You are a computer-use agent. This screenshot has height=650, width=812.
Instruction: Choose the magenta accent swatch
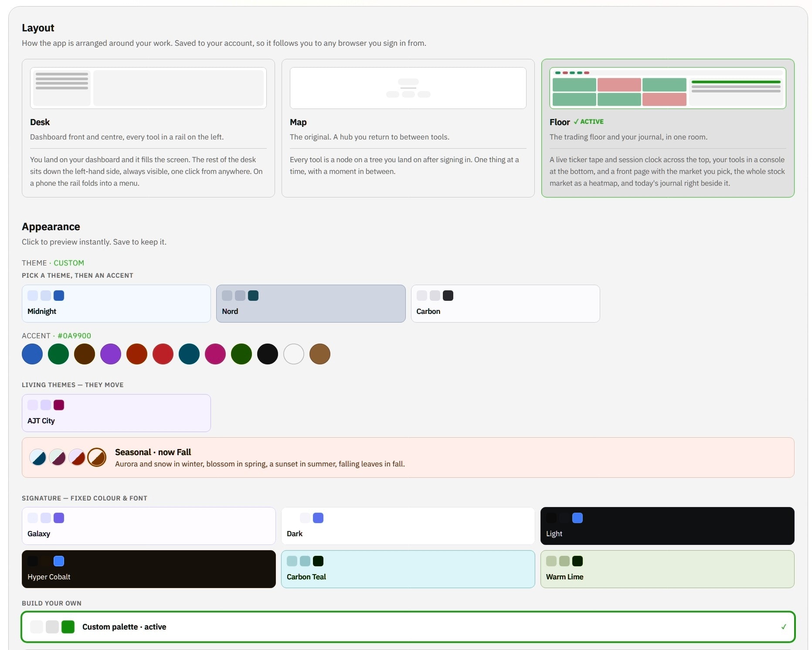(x=215, y=354)
